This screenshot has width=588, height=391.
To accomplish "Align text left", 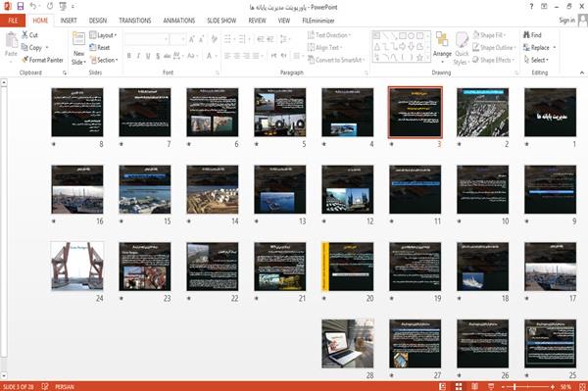I will coord(227,56).
